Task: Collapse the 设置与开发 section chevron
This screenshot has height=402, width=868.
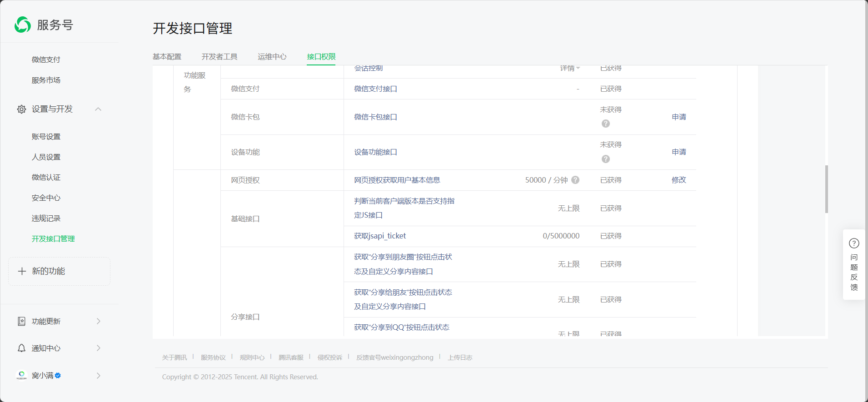Action: 98,109
